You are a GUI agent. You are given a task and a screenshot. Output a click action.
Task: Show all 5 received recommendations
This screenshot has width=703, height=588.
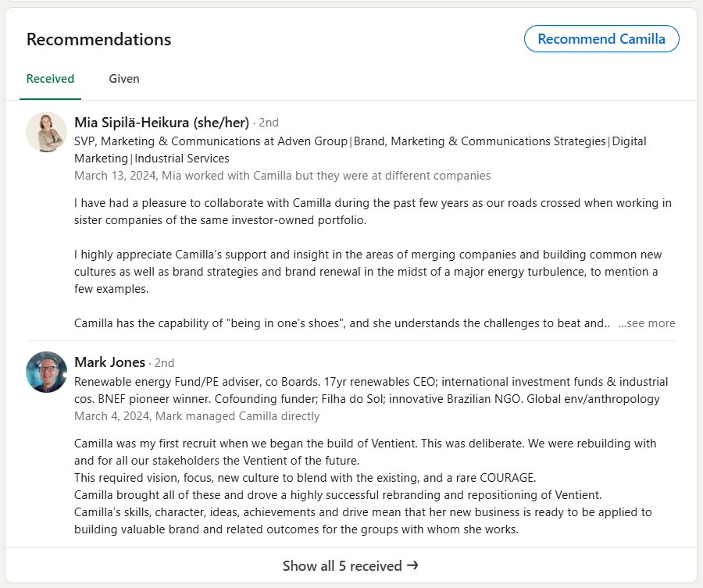pos(351,565)
